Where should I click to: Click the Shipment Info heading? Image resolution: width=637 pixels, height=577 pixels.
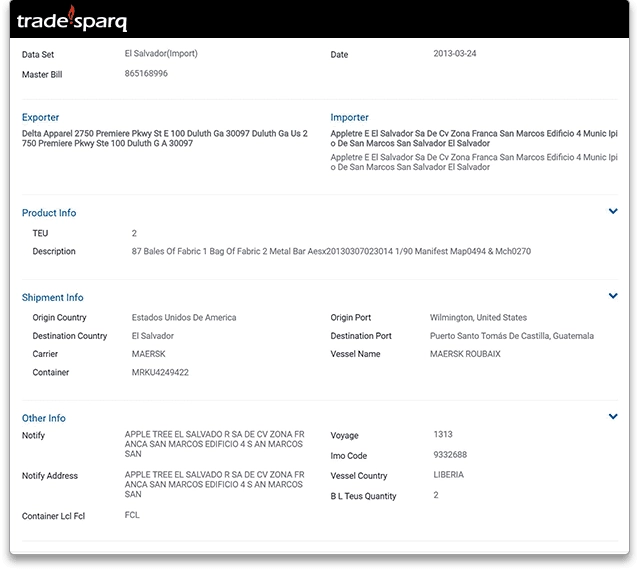[52, 297]
